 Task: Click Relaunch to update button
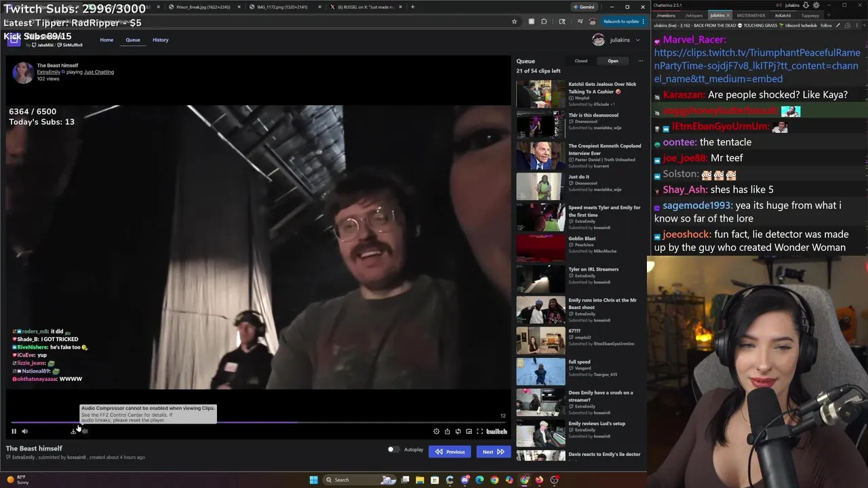624,22
